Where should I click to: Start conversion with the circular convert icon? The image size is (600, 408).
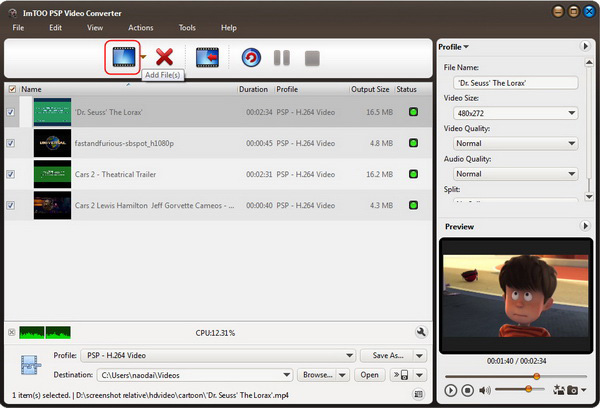251,58
